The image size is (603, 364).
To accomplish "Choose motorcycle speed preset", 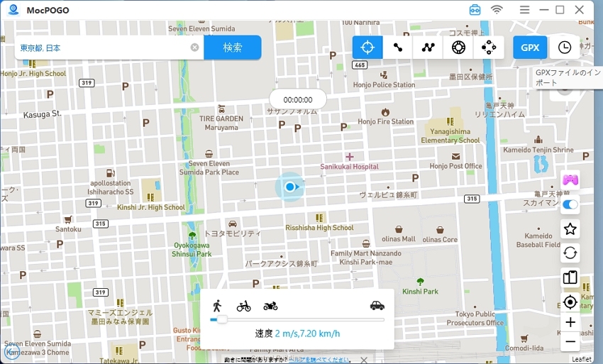I will click(x=270, y=306).
